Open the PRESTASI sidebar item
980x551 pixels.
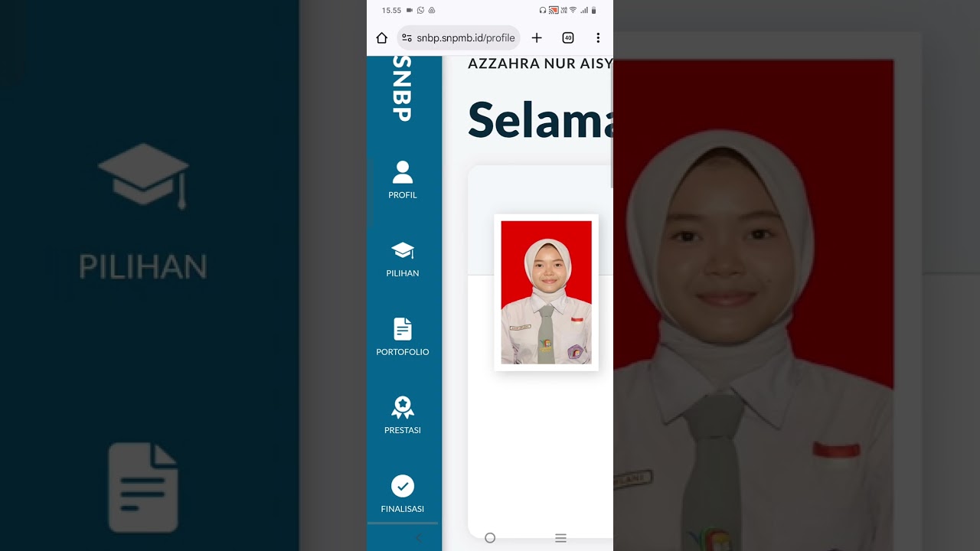click(403, 416)
